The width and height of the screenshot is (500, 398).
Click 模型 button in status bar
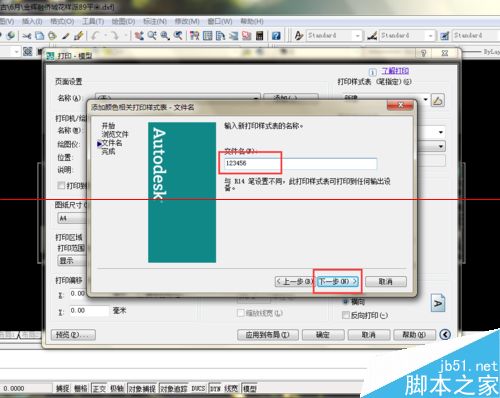[x=250, y=388]
